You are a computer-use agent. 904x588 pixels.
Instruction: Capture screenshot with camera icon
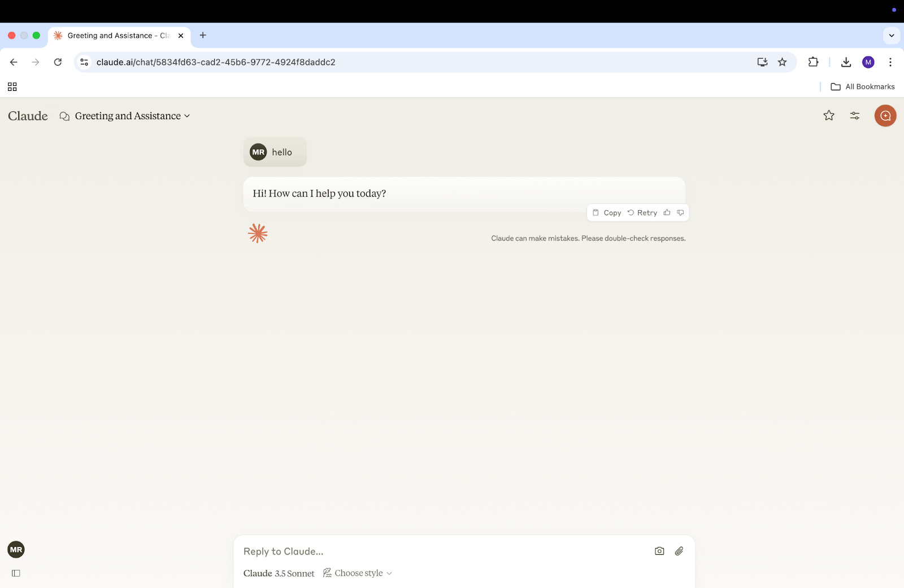point(659,551)
